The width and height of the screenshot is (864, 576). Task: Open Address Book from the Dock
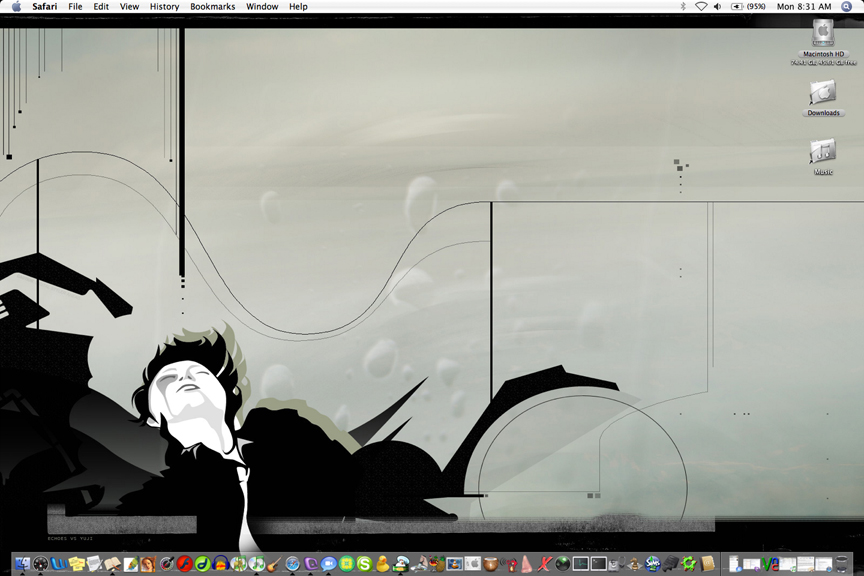coord(706,564)
